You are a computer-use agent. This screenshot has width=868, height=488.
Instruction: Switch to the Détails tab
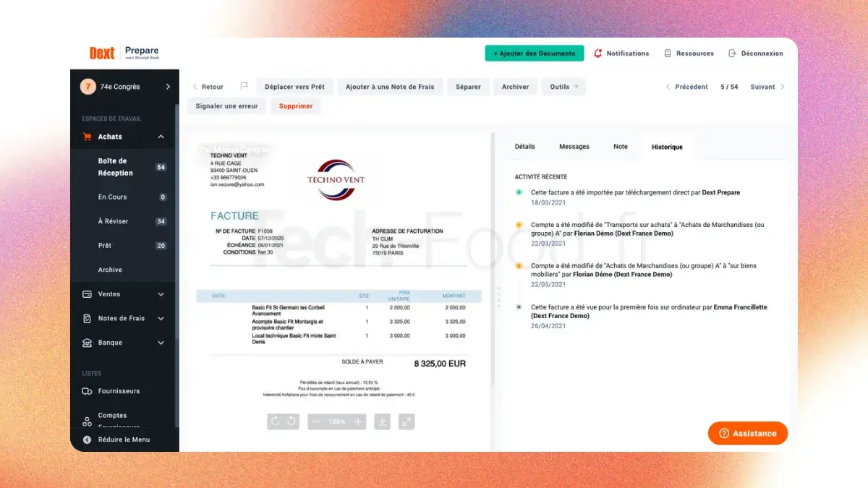tap(525, 147)
